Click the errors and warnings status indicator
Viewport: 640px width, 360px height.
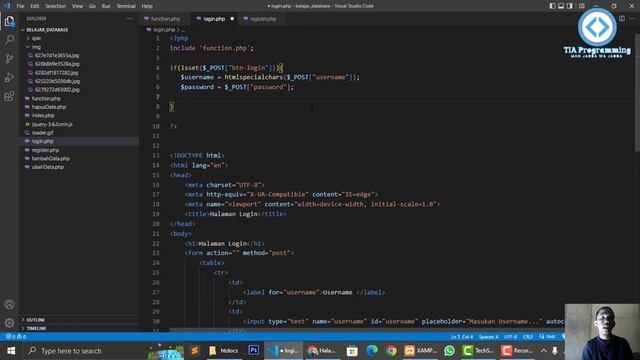pos(16,337)
